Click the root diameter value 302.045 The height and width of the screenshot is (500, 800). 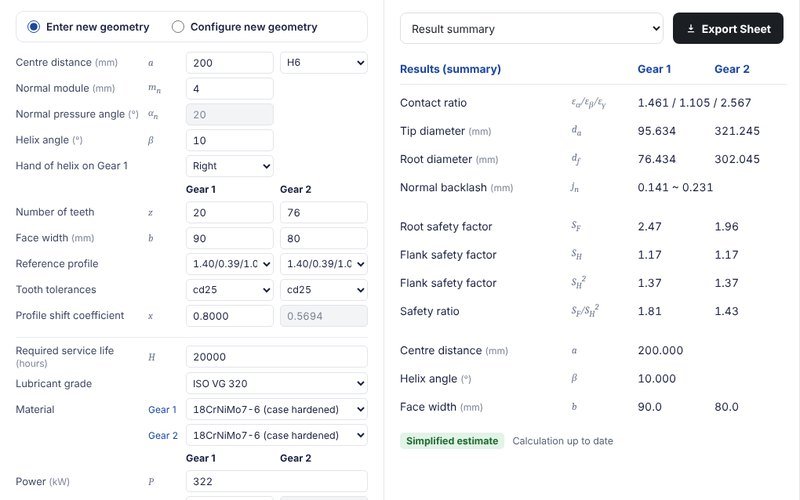737,159
